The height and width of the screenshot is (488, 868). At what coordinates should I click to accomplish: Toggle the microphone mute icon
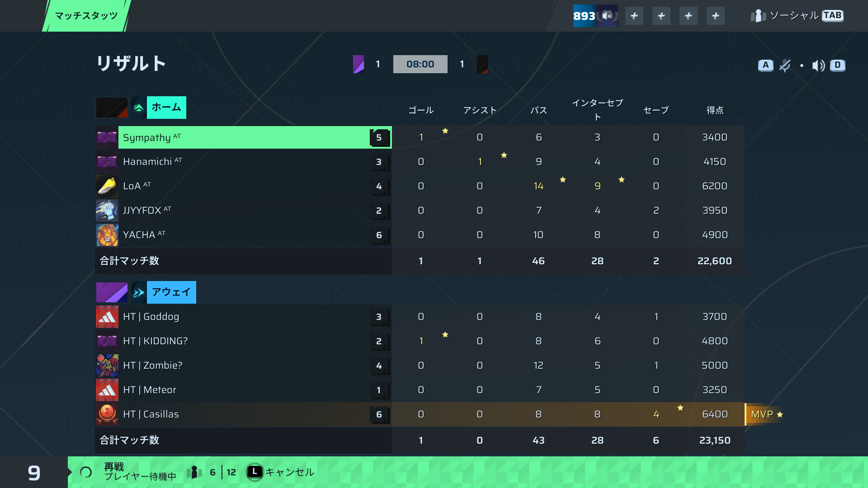pos(785,66)
